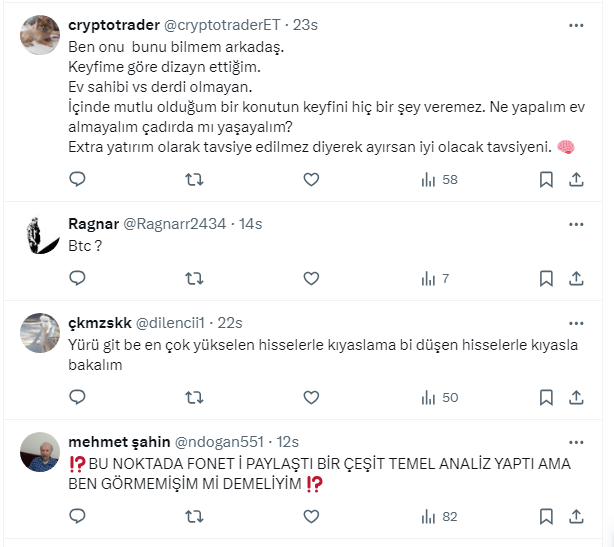Share the çkmzskk tweet
Viewport: 614px width, 547px height.
576,397
